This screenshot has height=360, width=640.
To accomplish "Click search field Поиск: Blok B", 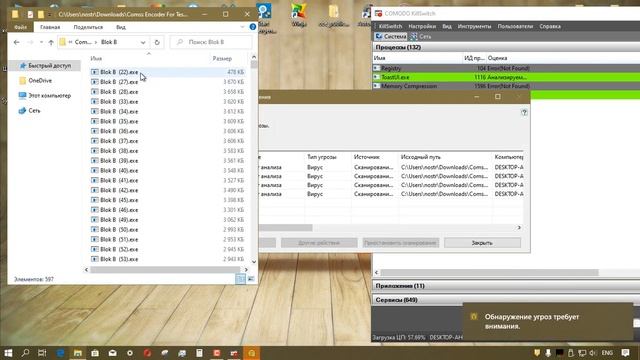I will click(211, 42).
